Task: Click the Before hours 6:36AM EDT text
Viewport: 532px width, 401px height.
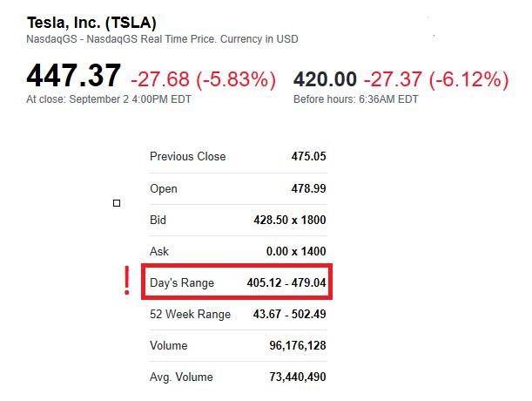Action: (355, 99)
